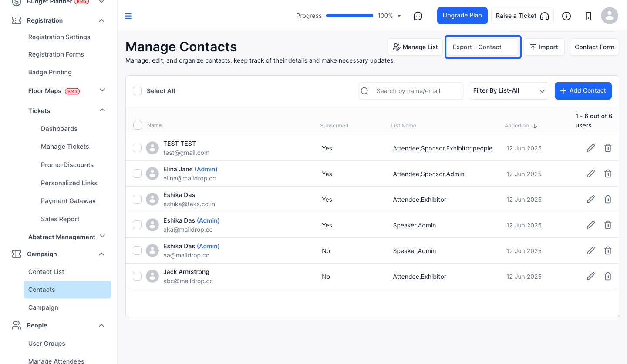Click the Import button

pos(544,47)
